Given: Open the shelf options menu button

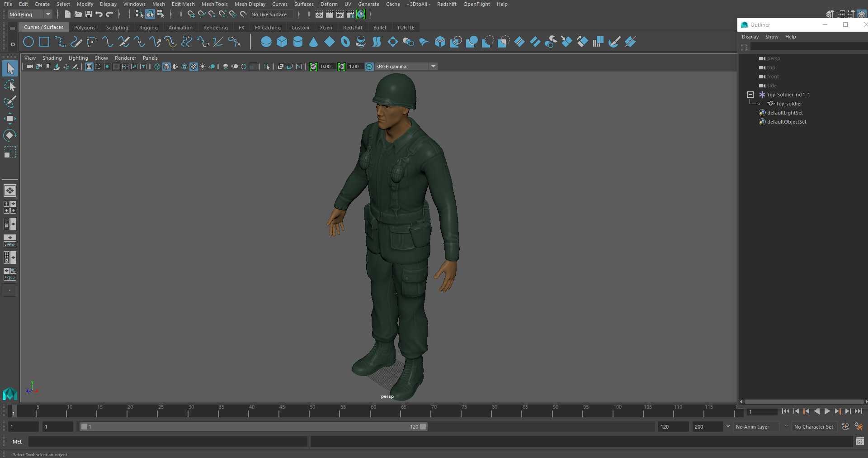Looking at the screenshot, I should tap(13, 44).
